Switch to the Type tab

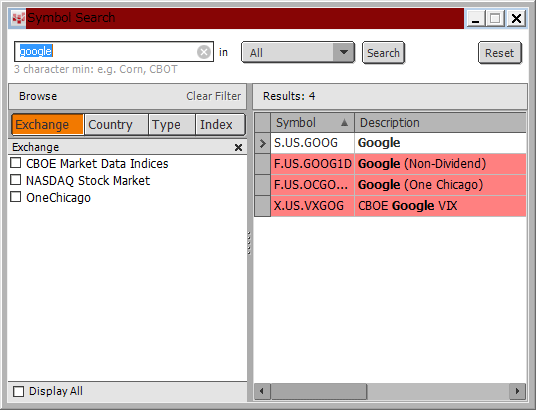172,124
